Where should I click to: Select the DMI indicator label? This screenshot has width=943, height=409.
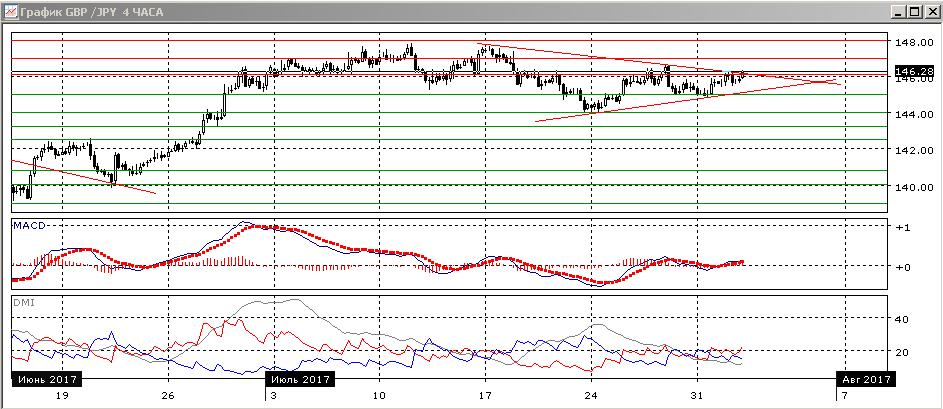point(24,303)
